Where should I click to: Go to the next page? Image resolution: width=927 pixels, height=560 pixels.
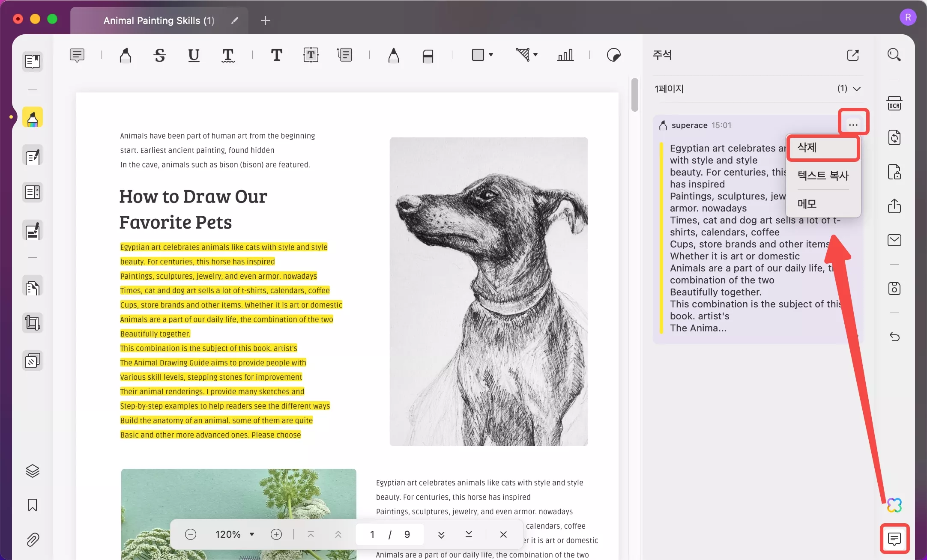point(441,534)
